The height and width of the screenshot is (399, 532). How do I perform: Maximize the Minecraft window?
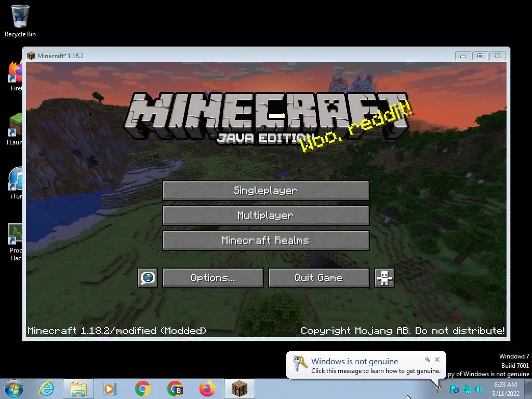[x=480, y=56]
